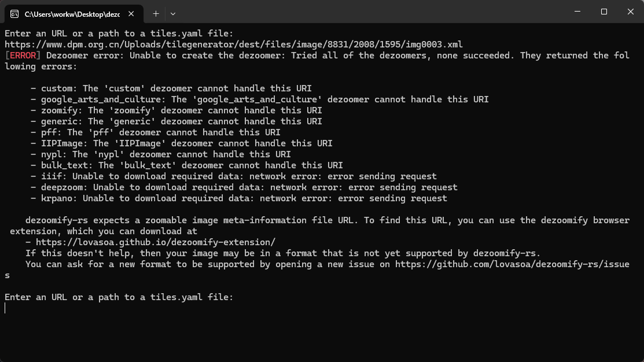Maximize the Terminal window
Viewport: 644px width, 362px height.
[x=603, y=12]
